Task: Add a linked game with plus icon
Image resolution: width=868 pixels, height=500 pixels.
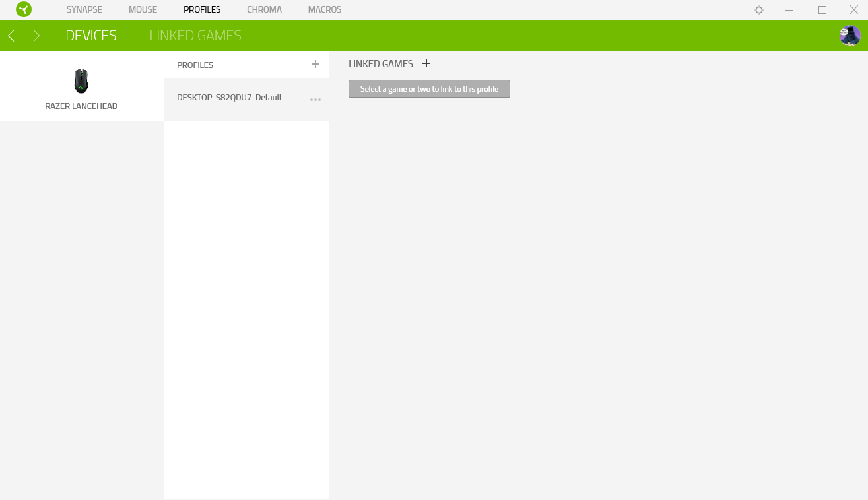Action: (x=426, y=63)
